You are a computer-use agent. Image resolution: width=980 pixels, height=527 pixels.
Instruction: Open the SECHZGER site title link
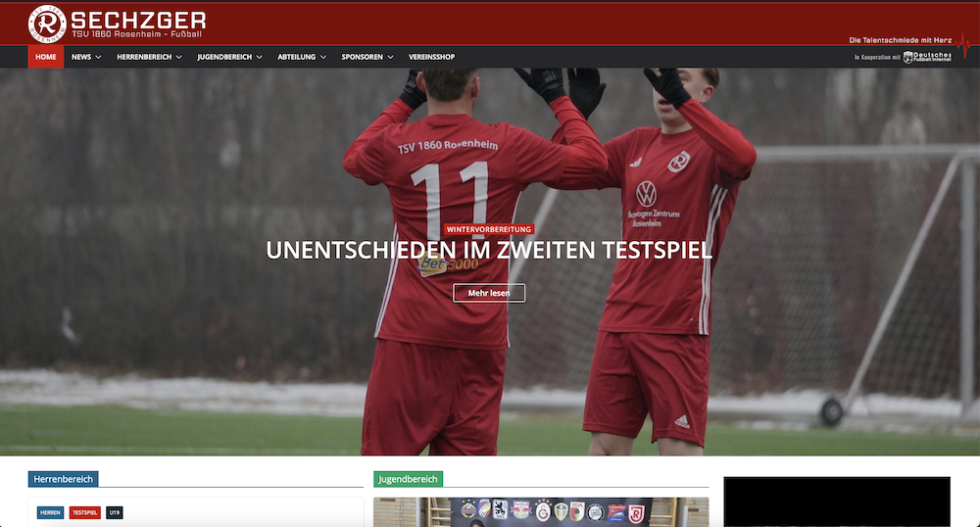(x=138, y=21)
